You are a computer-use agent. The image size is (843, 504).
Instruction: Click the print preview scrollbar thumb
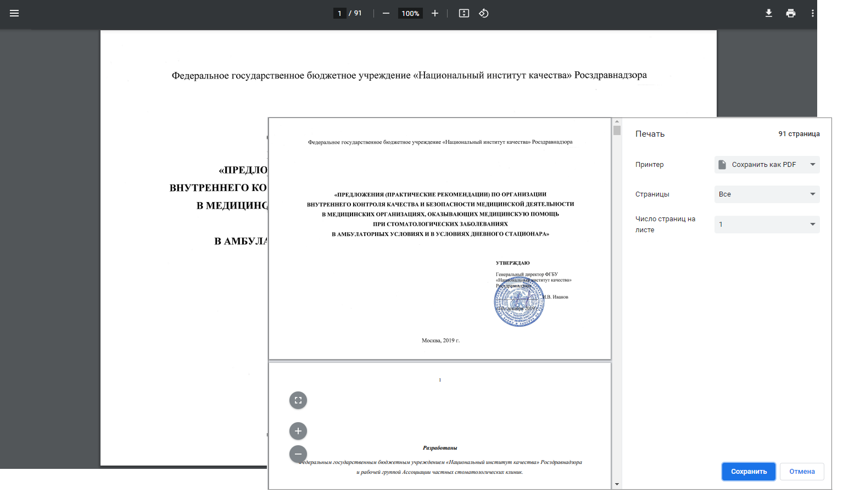pyautogui.click(x=617, y=131)
